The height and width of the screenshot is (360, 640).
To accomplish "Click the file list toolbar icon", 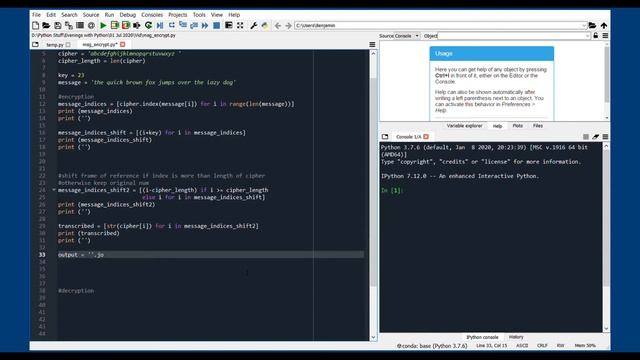I will coord(80,25).
